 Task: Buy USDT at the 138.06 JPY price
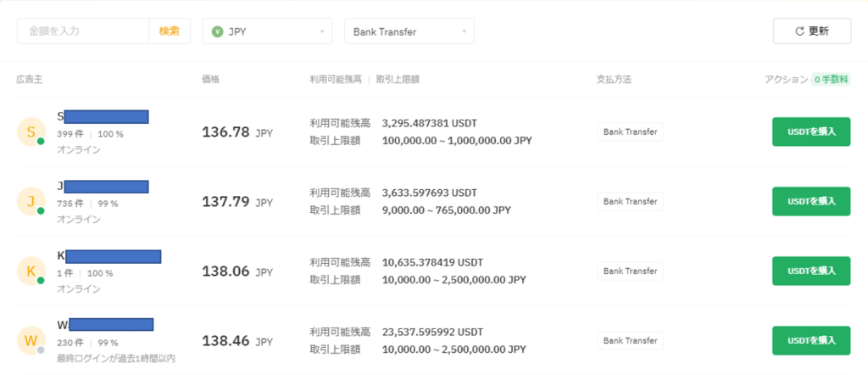811,271
